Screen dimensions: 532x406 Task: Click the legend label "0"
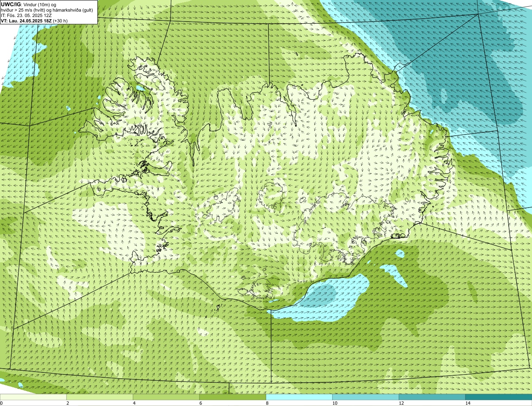(x=1, y=403)
